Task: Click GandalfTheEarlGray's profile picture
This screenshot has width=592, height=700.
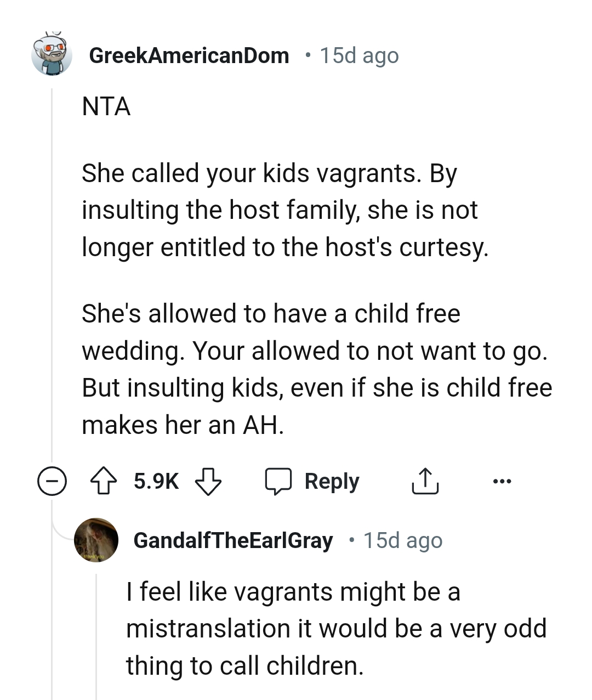Action: point(96,541)
